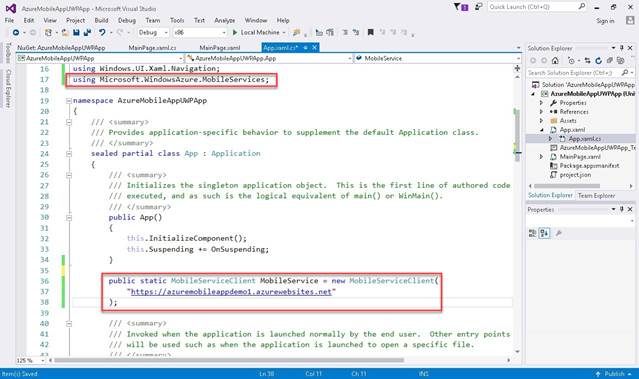Image resolution: width=639 pixels, height=379 pixels.
Task: Open the Toolbox side tab
Action: (8, 53)
